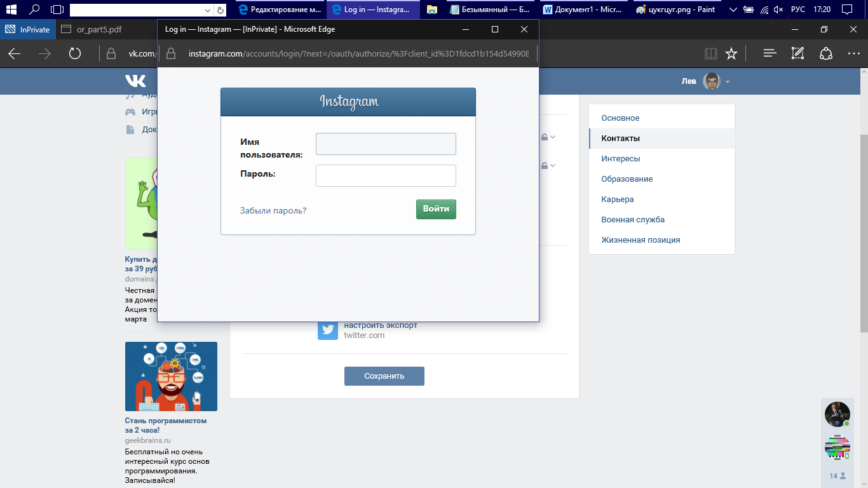Go back in the vk.com Edge window
868x488 pixels.
(x=14, y=54)
